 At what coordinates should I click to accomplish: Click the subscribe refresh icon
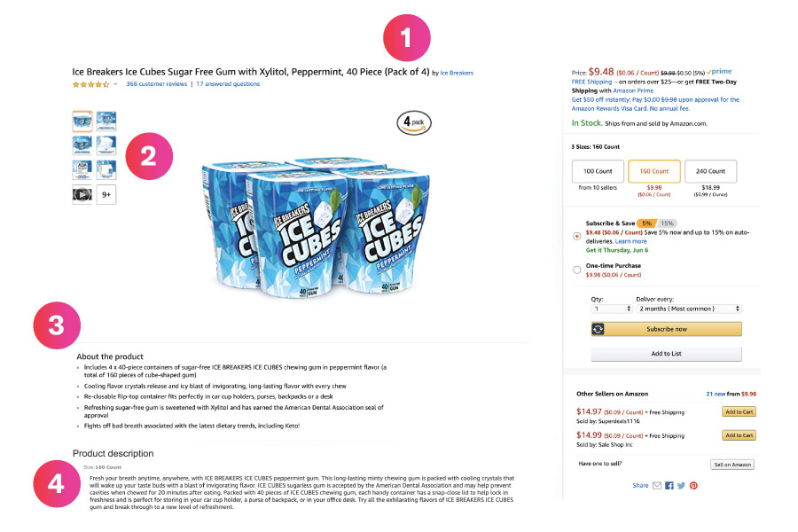point(598,329)
